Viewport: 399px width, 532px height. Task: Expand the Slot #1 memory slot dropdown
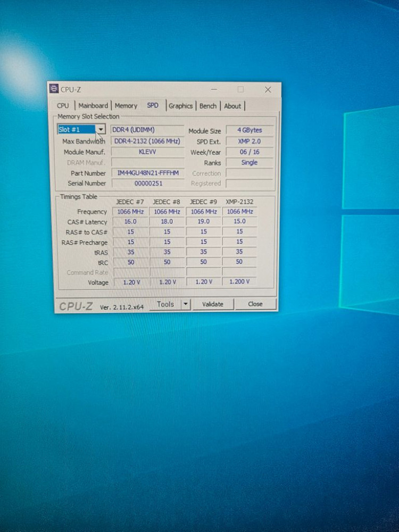pyautogui.click(x=101, y=130)
